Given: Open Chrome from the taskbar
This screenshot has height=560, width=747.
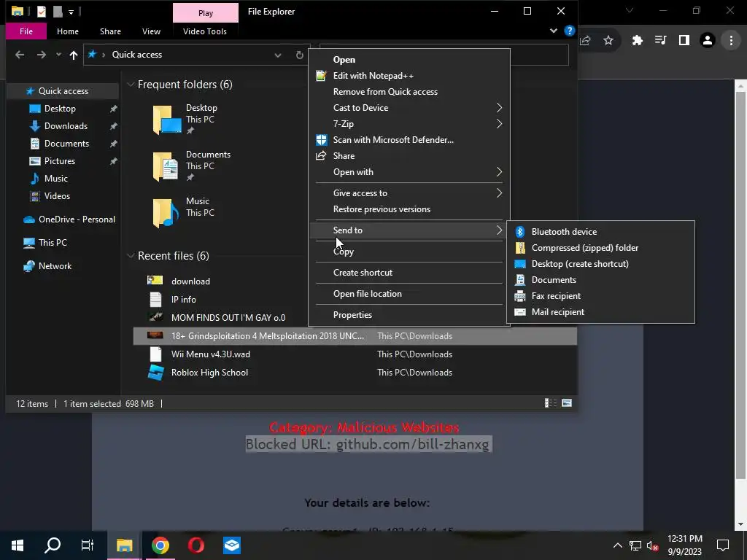Looking at the screenshot, I should tap(160, 545).
